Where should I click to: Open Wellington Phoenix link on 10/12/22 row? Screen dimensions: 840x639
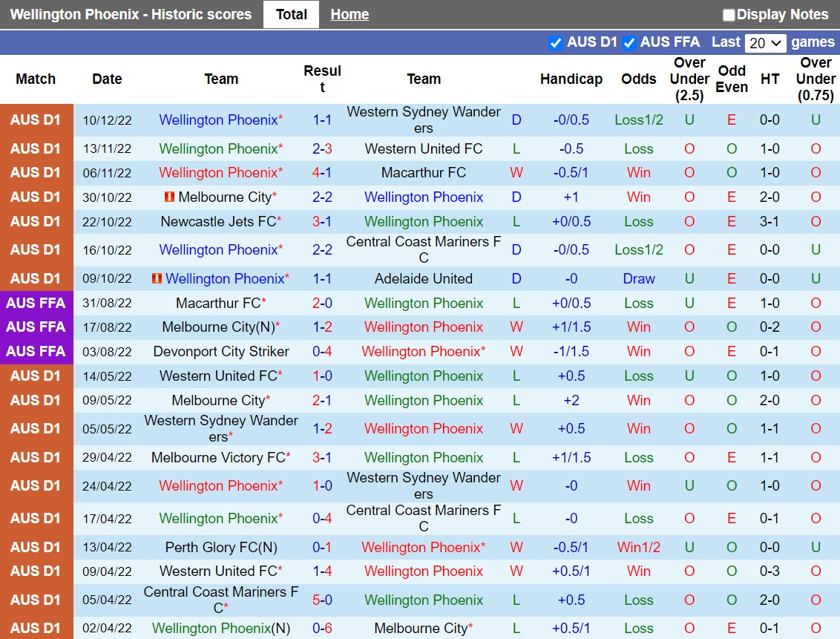tap(220, 120)
